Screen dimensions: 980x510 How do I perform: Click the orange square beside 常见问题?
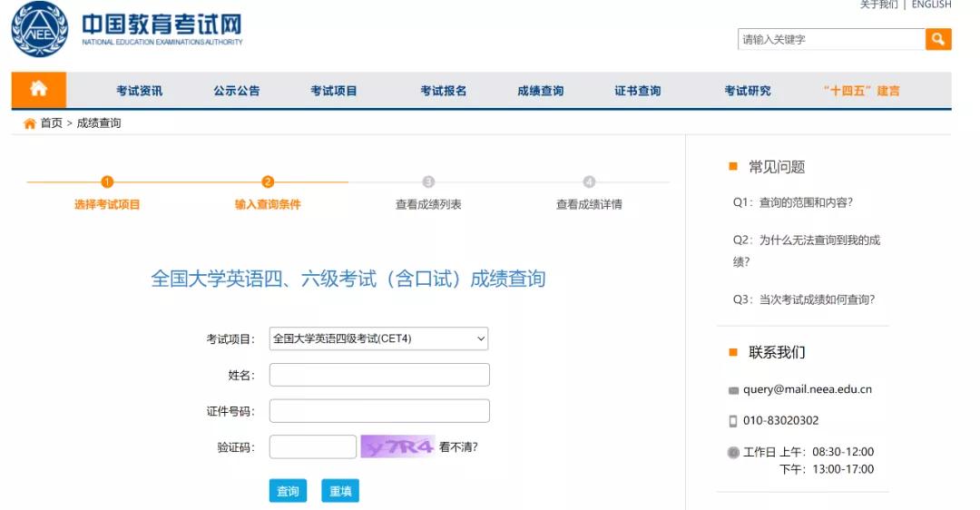(x=733, y=166)
